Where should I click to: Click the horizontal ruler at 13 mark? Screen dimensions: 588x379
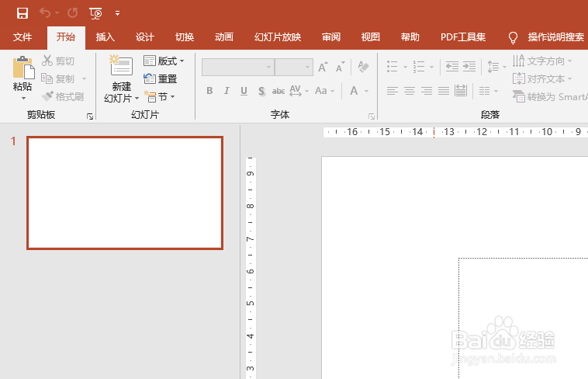tap(449, 132)
